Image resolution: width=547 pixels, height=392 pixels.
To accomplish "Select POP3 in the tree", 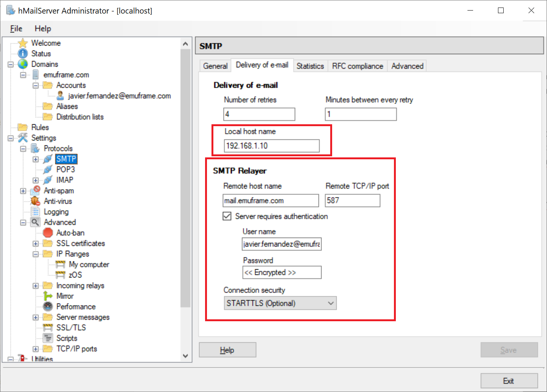I will pyautogui.click(x=66, y=169).
